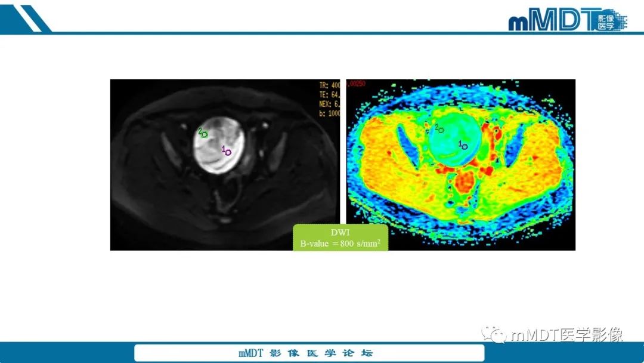The height and width of the screenshot is (363, 644).
Task: Click the mMDT 影像医学论坛 footer banner
Action: coord(309,353)
